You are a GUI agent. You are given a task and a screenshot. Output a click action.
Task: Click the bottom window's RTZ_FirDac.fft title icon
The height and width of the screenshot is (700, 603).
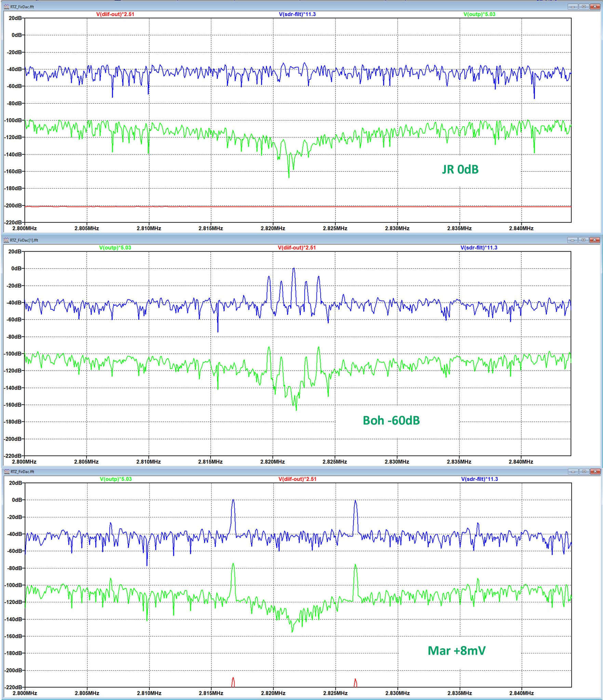(x=6, y=472)
